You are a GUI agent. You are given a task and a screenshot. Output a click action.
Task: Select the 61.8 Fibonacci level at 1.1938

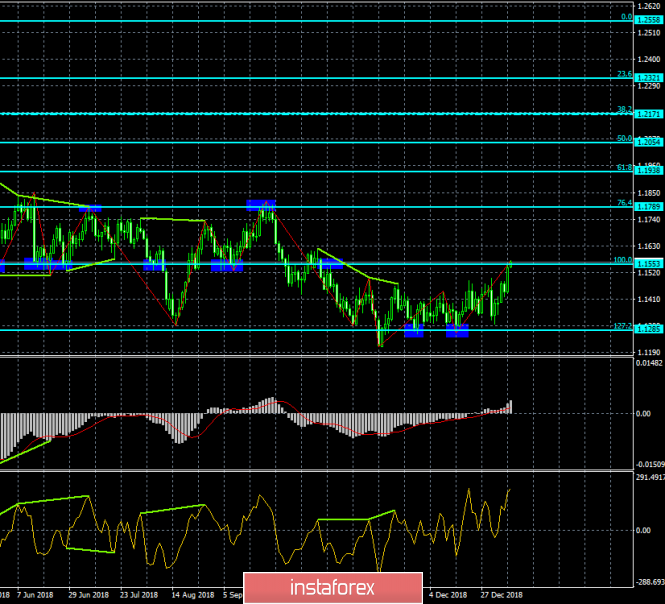300,172
